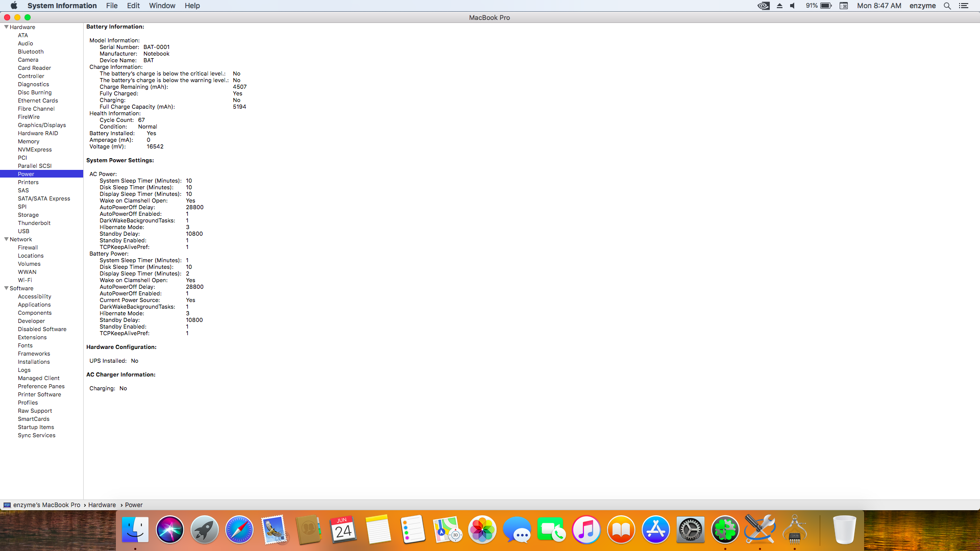Image resolution: width=980 pixels, height=551 pixels.
Task: Open Photos app from the dock
Action: 482,530
